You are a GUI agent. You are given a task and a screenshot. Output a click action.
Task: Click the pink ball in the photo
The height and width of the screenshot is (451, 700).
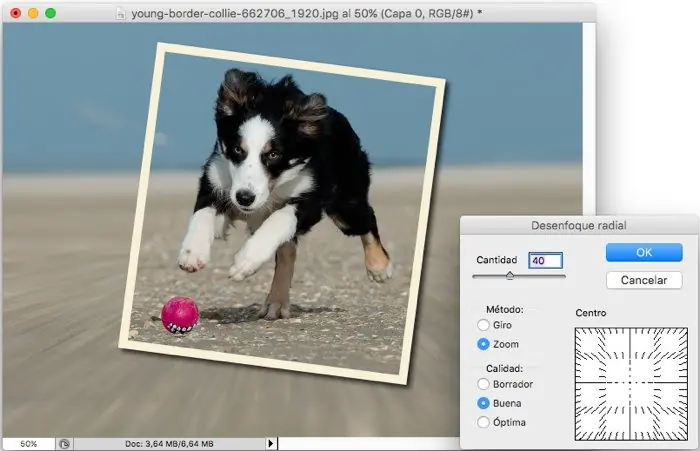(180, 315)
